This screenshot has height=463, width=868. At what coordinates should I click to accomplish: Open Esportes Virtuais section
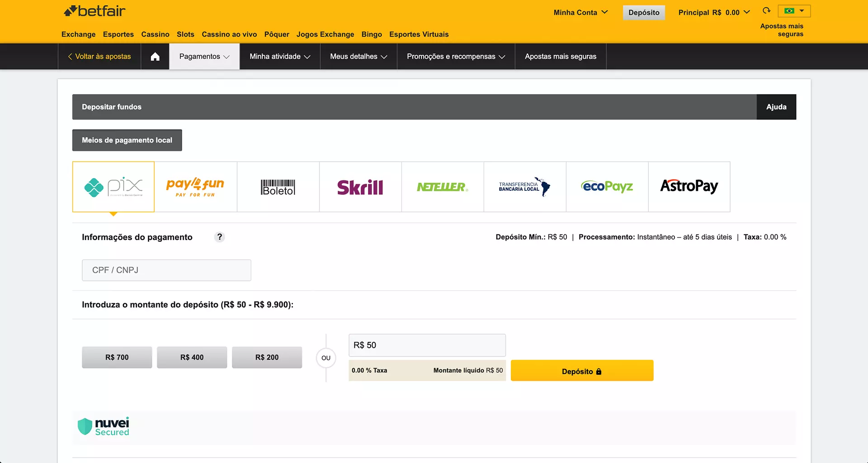pyautogui.click(x=419, y=34)
